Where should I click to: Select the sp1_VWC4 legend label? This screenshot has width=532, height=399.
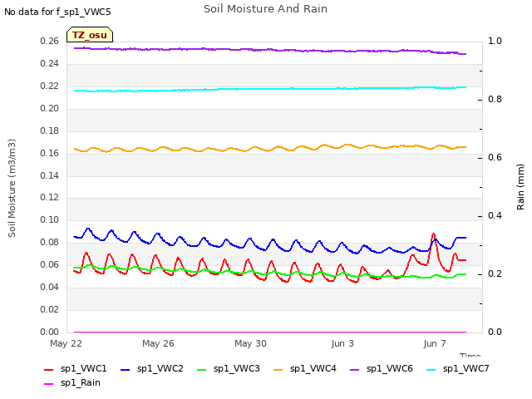pos(313,369)
